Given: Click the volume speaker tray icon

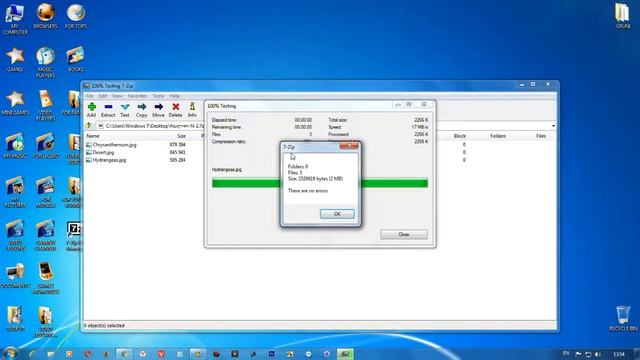Looking at the screenshot, I should pyautogui.click(x=598, y=354).
